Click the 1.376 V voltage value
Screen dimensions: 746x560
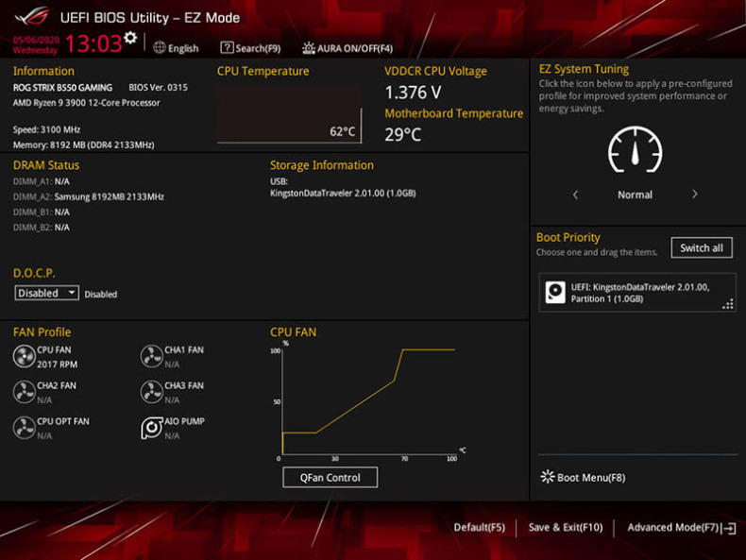pyautogui.click(x=413, y=93)
